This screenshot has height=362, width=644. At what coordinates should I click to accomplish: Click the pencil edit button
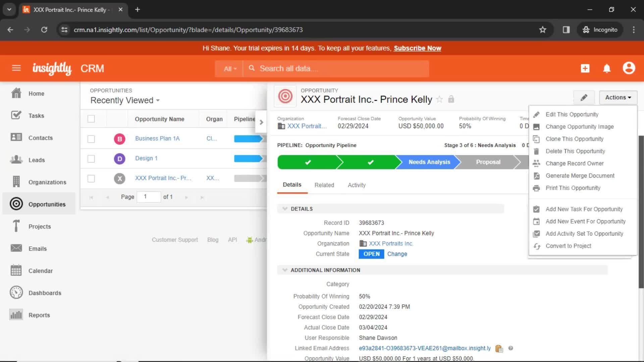[x=584, y=98]
